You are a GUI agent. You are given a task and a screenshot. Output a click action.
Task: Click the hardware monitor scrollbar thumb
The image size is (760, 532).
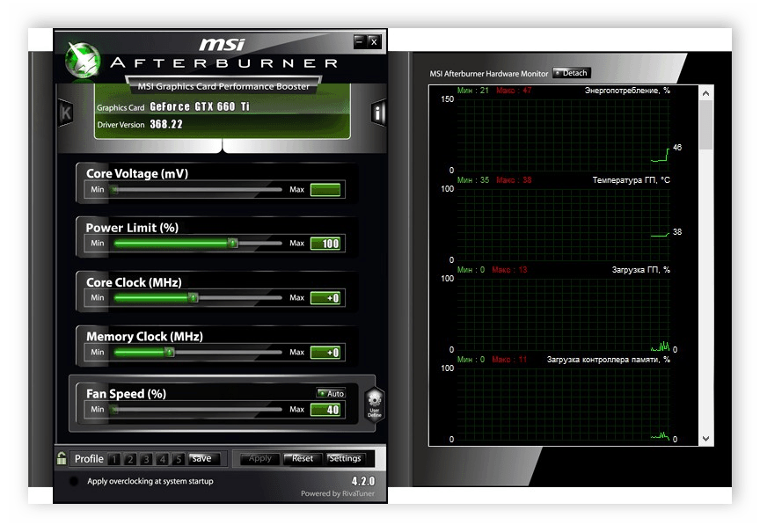(705, 125)
